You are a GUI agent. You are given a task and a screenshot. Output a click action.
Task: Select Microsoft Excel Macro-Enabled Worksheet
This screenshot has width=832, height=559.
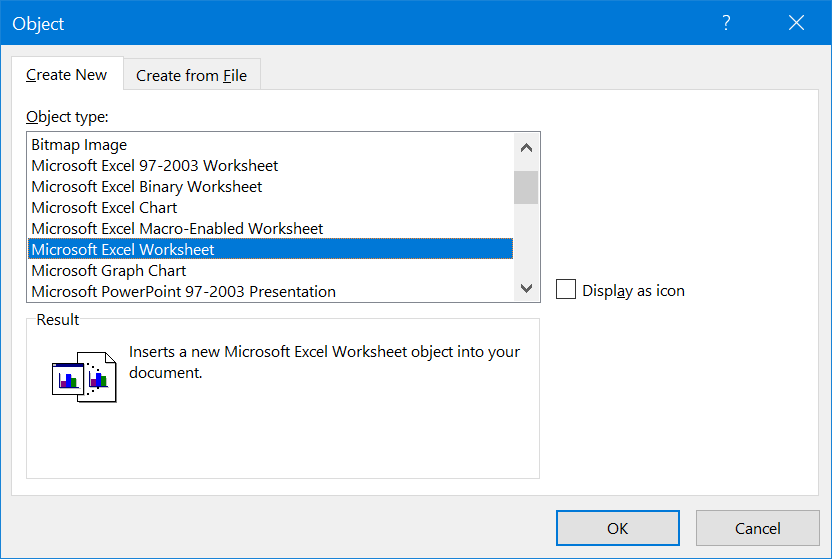tap(177, 229)
